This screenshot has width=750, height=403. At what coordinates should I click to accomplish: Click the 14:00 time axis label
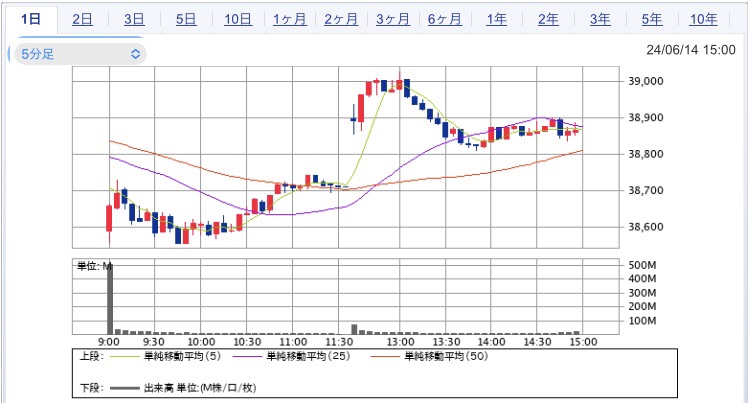click(x=491, y=342)
